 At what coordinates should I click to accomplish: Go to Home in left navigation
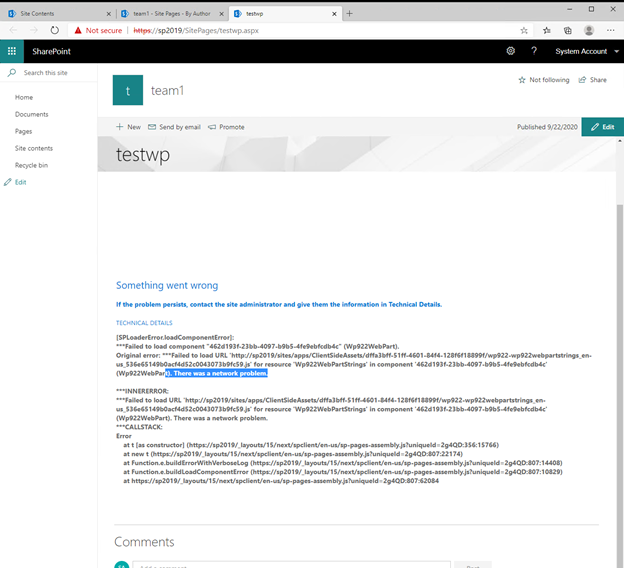click(x=24, y=97)
